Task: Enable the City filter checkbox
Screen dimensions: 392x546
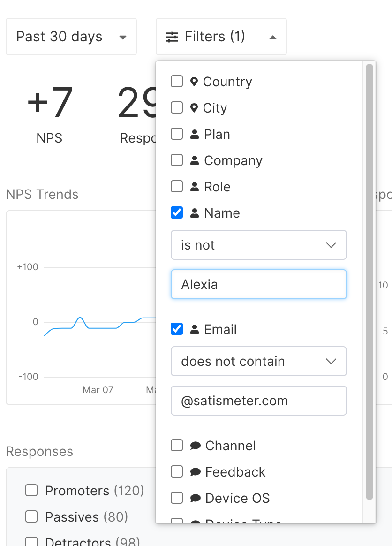Action: pyautogui.click(x=177, y=107)
